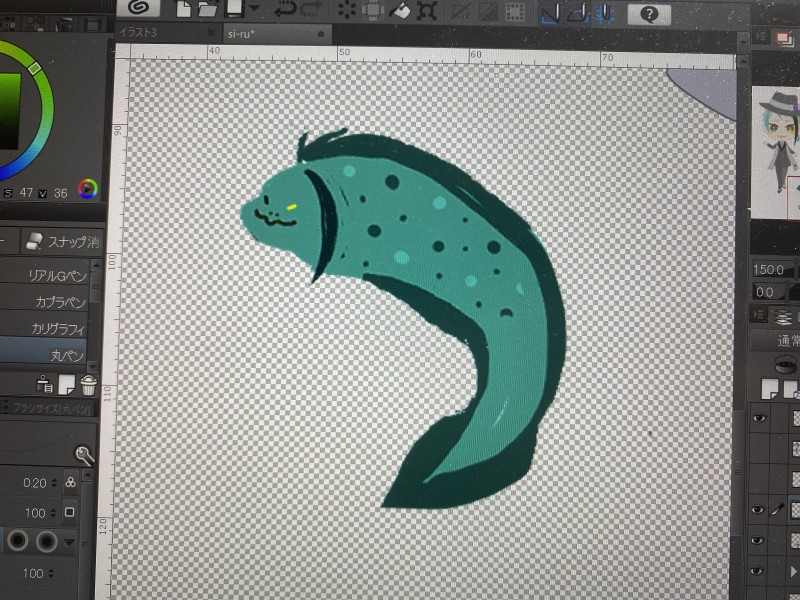Screen dimensions: 800x600
Task: Click the brush size dynamics icon
Action: 70,483
